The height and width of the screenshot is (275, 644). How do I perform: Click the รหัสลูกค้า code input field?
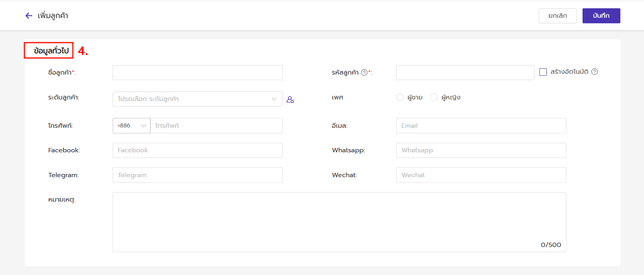[x=465, y=73]
